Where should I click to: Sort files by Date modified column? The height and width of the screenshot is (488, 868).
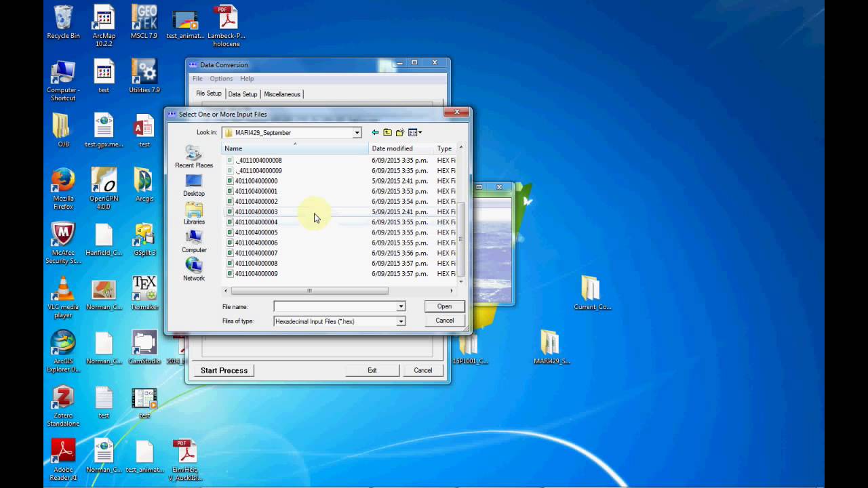401,148
